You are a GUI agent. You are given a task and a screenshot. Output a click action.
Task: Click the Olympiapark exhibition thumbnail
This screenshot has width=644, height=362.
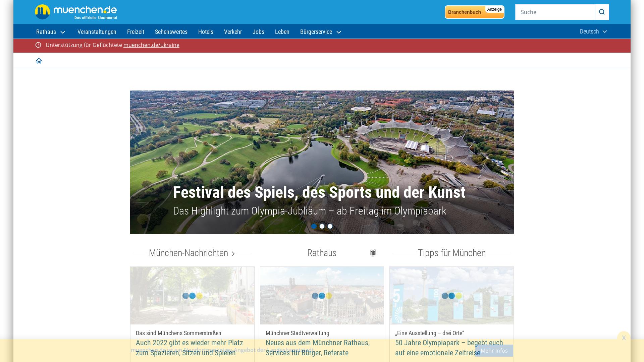451,296
